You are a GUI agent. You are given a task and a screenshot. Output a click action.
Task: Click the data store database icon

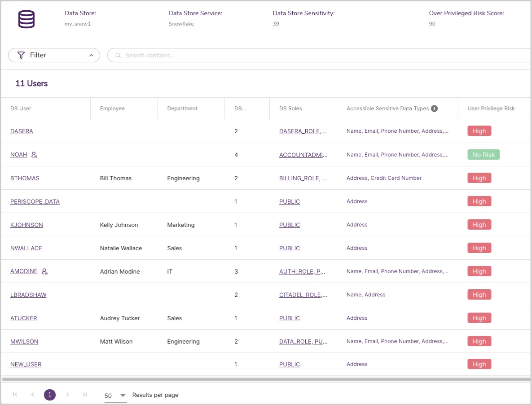click(26, 19)
